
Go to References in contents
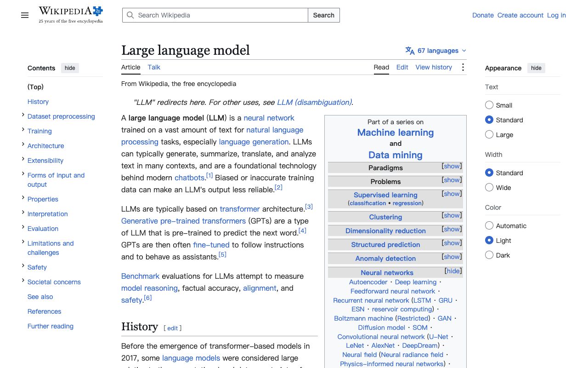tap(44, 311)
